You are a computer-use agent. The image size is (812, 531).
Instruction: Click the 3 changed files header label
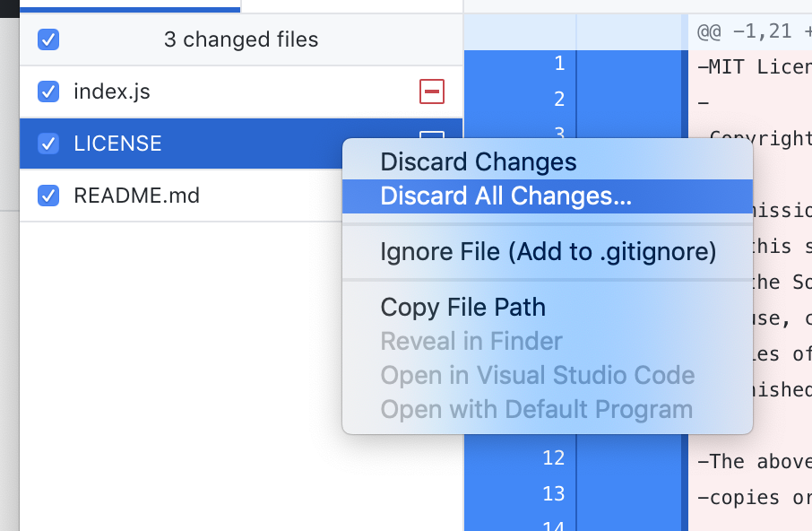[x=240, y=39]
